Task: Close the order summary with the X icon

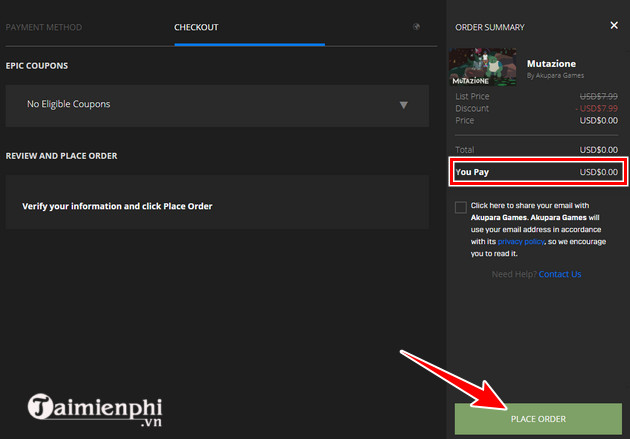Action: pos(614,25)
